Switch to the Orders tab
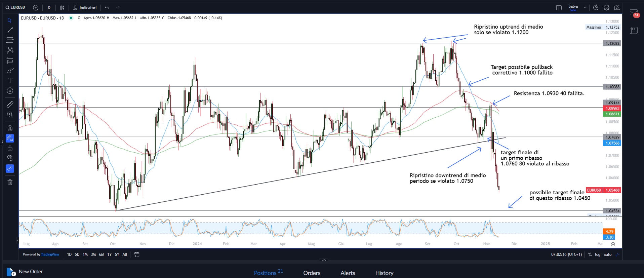Screen dimensions: 644x278 click(x=312, y=273)
